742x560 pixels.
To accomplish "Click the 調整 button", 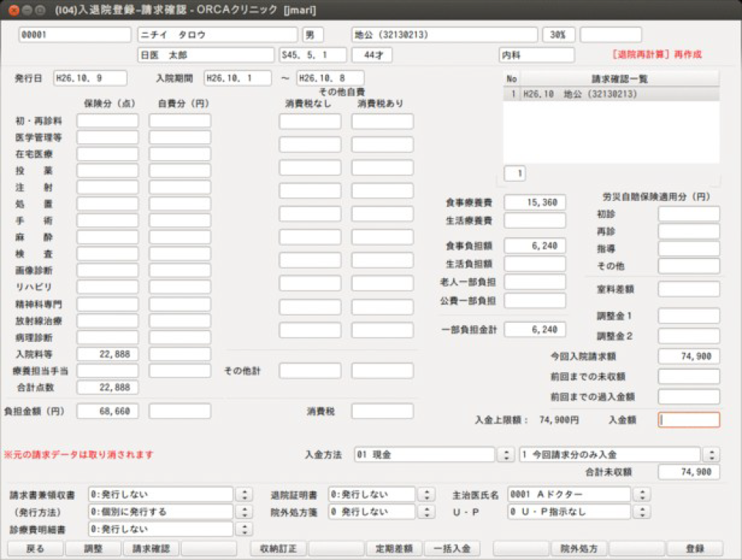I will coord(93,548).
